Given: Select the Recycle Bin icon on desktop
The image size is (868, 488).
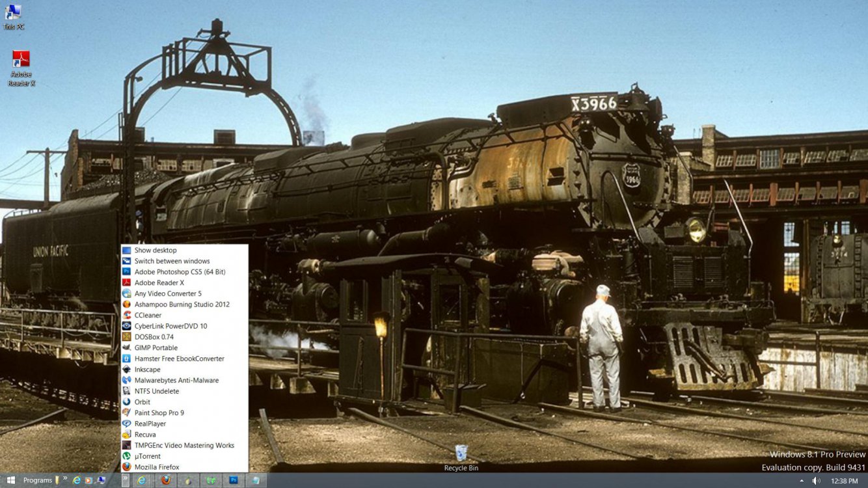Looking at the screenshot, I should (x=461, y=454).
